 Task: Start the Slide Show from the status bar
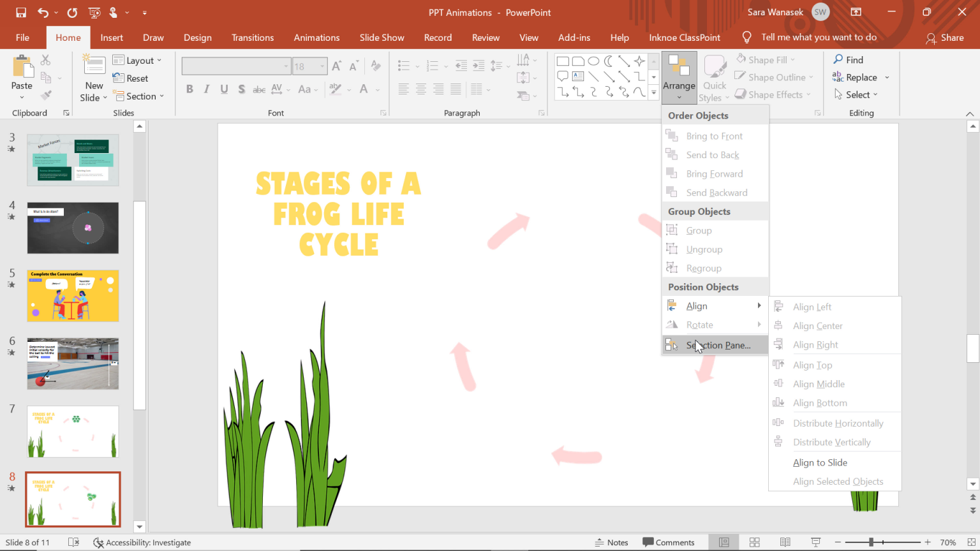[815, 542]
